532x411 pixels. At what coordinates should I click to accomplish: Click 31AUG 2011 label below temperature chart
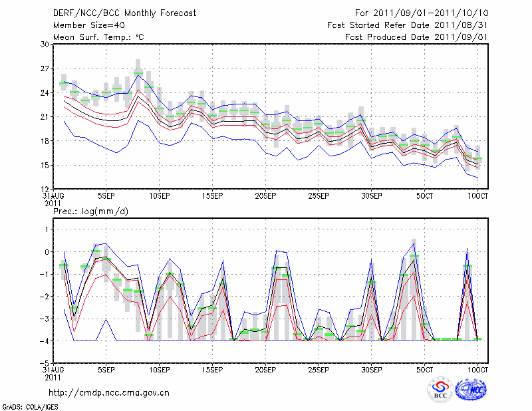(x=53, y=200)
